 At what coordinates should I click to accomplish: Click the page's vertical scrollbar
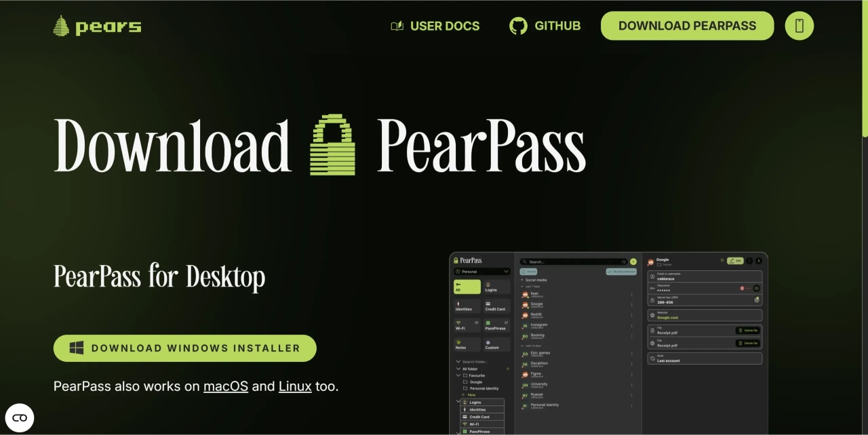pos(864,68)
